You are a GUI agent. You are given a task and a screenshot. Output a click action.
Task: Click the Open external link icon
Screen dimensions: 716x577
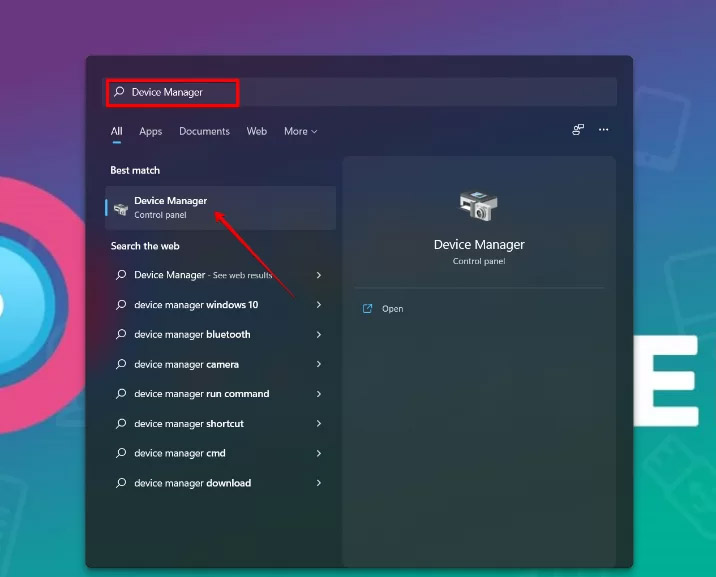367,309
